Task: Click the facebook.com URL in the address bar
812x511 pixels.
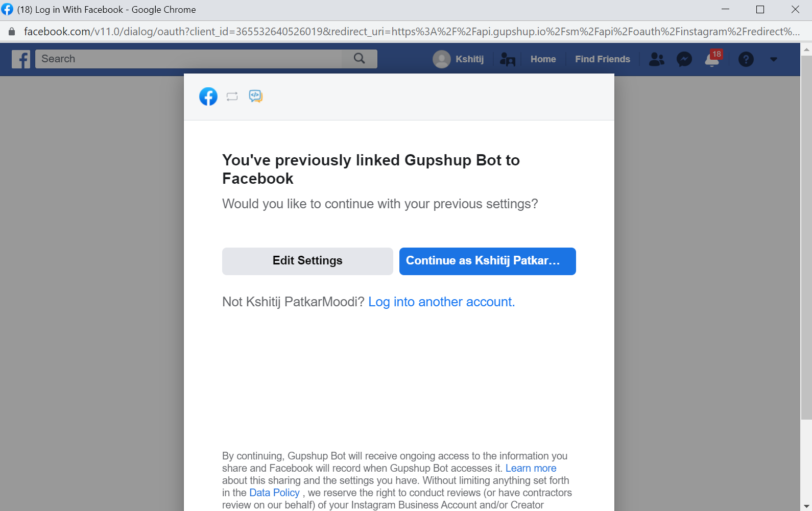Action: coord(412,32)
